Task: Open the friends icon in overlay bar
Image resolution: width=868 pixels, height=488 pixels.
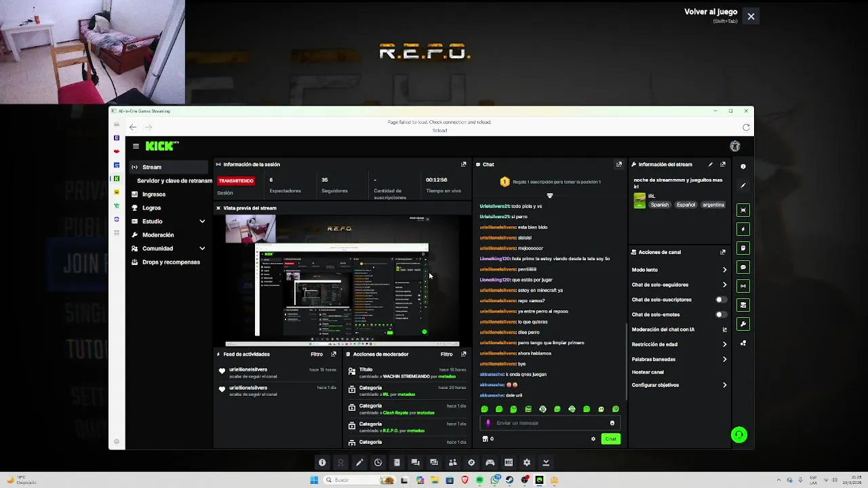Action: pos(452,462)
